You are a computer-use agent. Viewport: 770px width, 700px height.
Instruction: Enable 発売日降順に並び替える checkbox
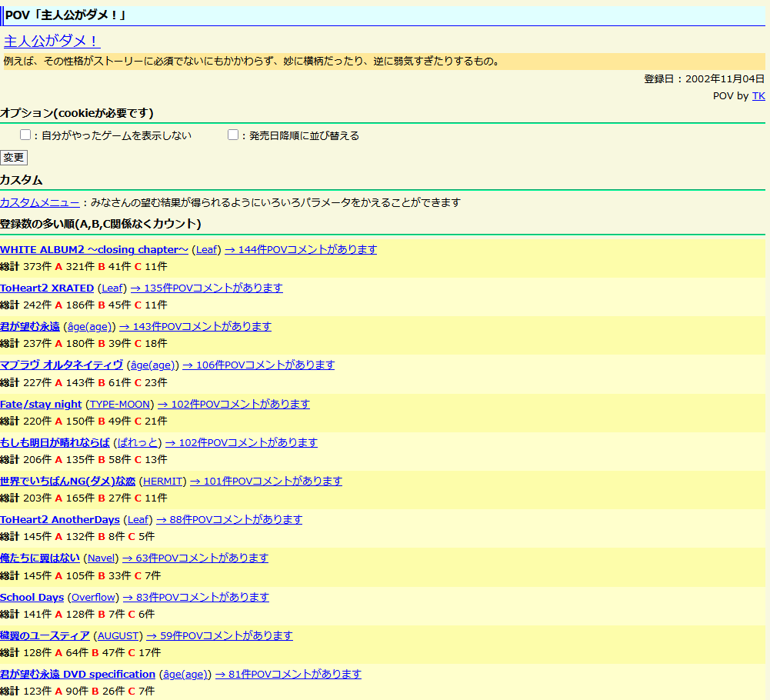pyautogui.click(x=233, y=135)
